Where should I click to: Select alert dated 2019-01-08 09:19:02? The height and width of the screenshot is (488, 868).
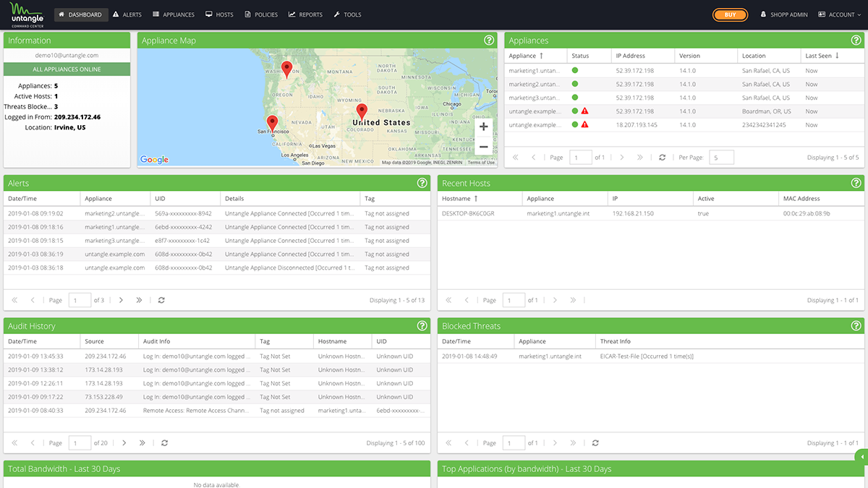pyautogui.click(x=216, y=213)
